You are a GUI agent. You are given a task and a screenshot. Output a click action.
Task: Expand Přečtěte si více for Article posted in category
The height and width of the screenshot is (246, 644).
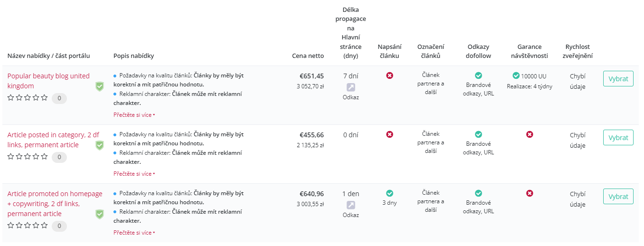pyautogui.click(x=134, y=174)
